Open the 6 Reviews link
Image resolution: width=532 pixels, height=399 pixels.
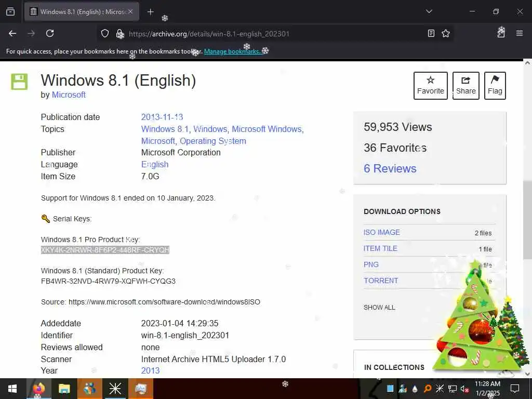[390, 169]
